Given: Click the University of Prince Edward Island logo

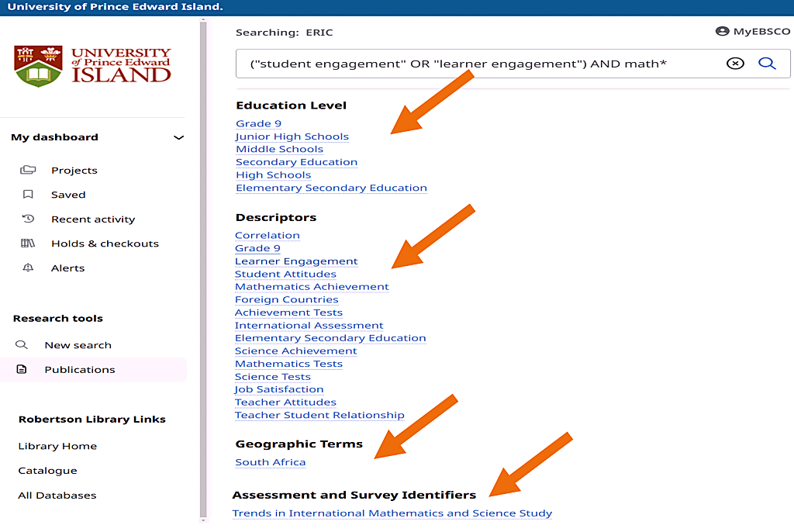Looking at the screenshot, I should (x=92, y=66).
